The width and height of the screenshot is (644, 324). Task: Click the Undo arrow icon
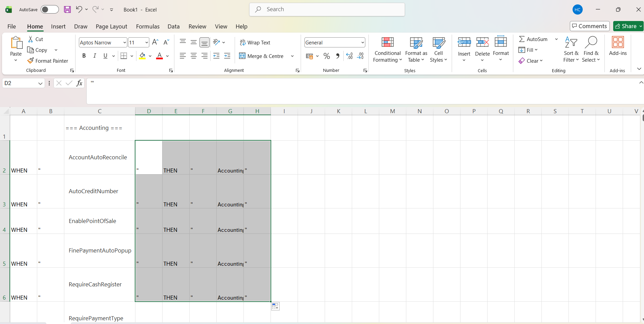click(79, 9)
